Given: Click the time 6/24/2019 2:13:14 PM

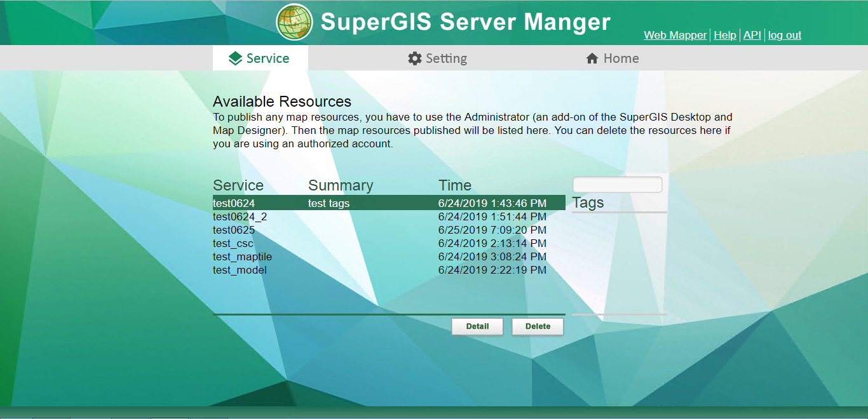Looking at the screenshot, I should coord(492,243).
